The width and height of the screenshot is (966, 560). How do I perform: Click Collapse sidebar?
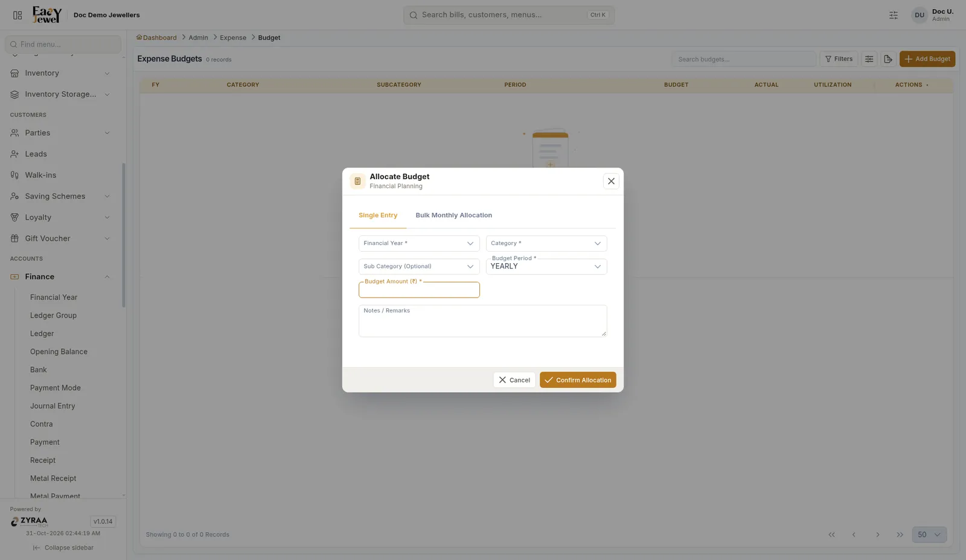click(x=63, y=548)
